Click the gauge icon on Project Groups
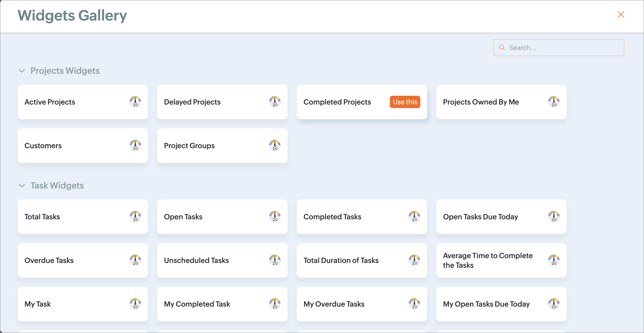Image resolution: width=644 pixels, height=333 pixels. click(x=275, y=145)
